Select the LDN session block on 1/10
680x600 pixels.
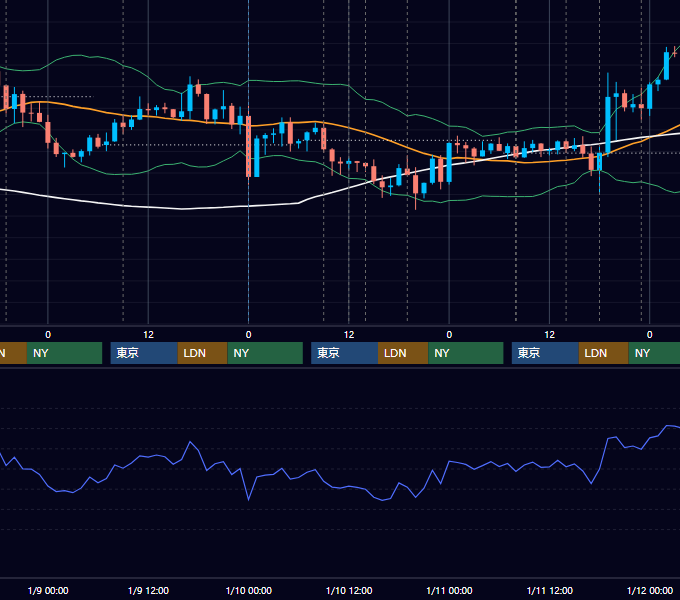(x=403, y=353)
